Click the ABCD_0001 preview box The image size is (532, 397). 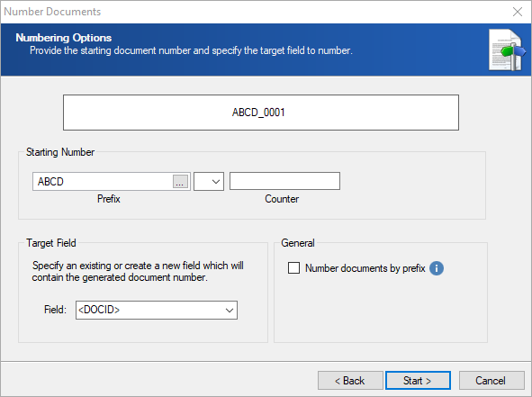tap(261, 113)
